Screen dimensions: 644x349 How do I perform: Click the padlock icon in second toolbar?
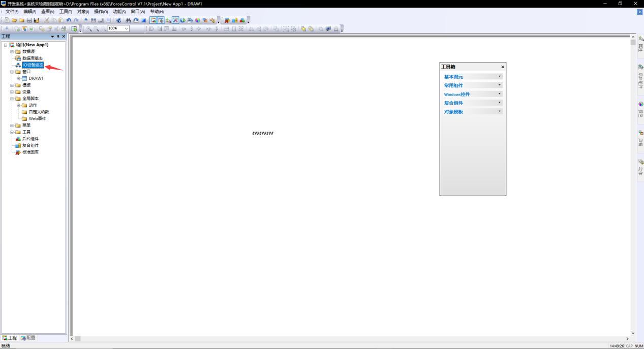click(336, 29)
